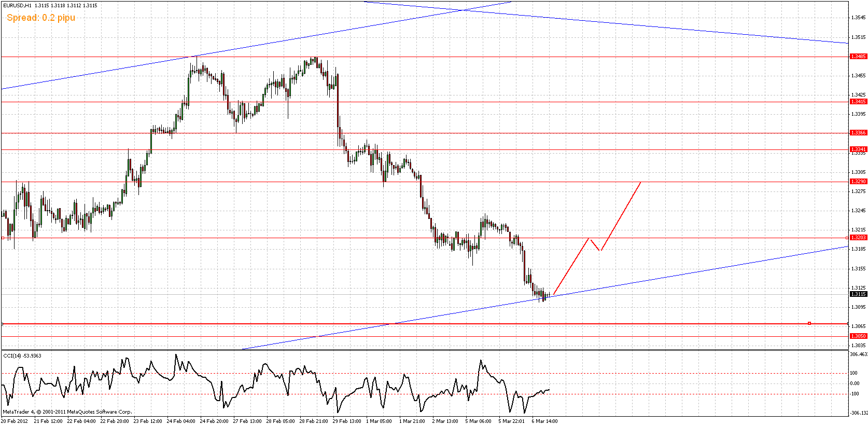The width and height of the screenshot is (868, 425).
Task: Click the 1.3515 price axis label
Action: pos(859,37)
